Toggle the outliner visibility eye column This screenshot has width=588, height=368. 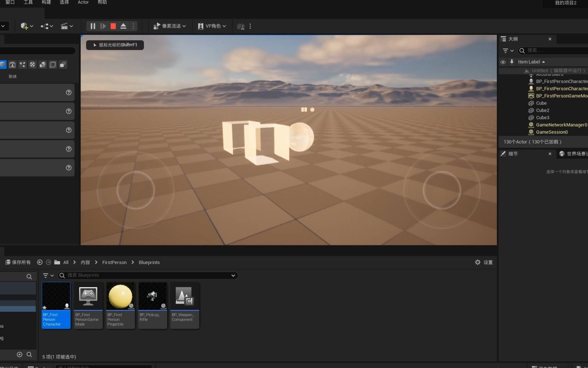pyautogui.click(x=503, y=62)
